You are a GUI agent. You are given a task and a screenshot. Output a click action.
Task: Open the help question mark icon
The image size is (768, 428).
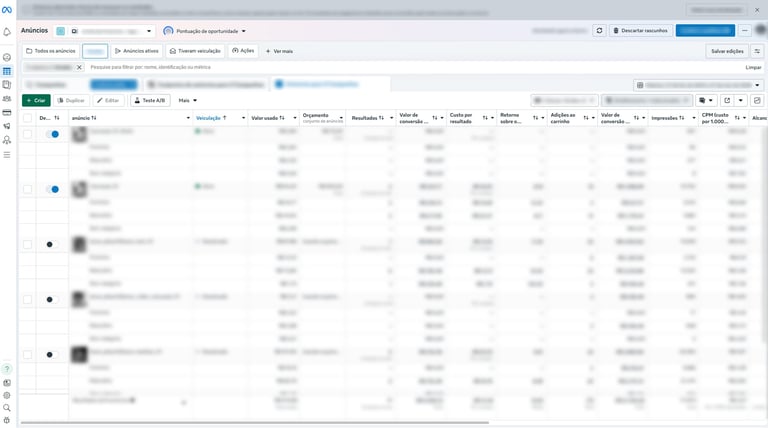point(7,369)
